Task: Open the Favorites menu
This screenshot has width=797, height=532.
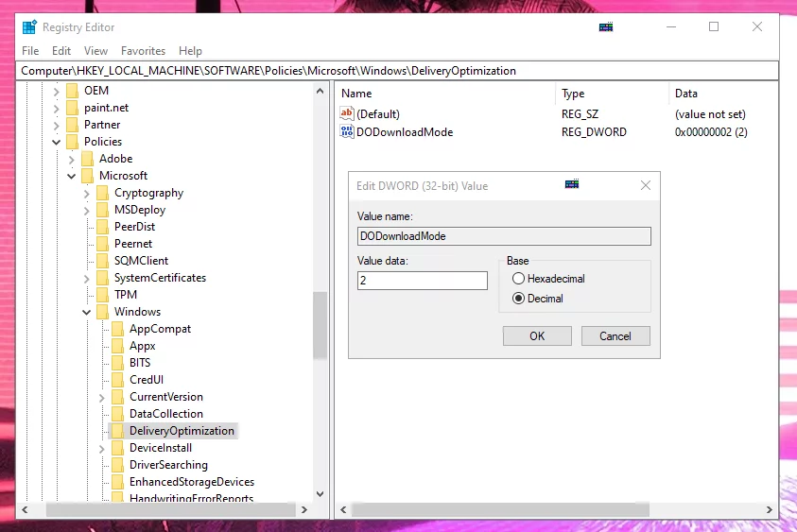Action: [143, 51]
